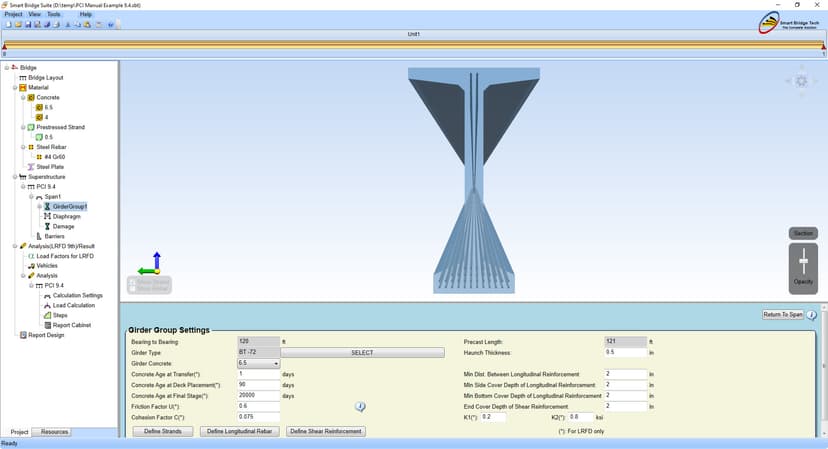Click the Superstructure node icon
Viewport: 828px width, 449px height.
23,177
